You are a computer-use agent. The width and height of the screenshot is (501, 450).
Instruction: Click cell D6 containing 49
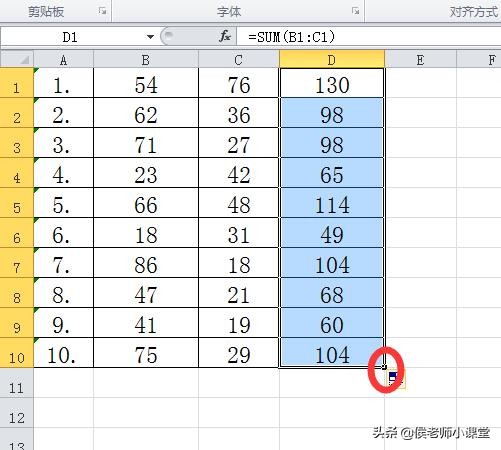[332, 233]
